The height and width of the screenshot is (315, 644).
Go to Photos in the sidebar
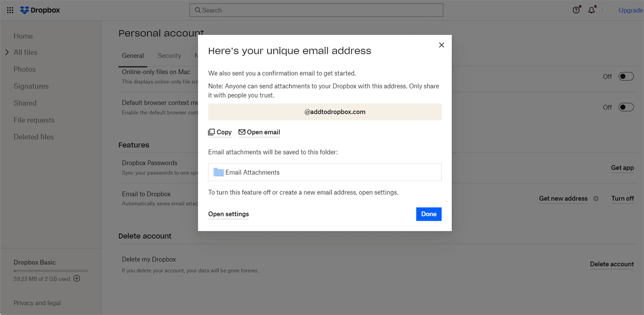(24, 69)
